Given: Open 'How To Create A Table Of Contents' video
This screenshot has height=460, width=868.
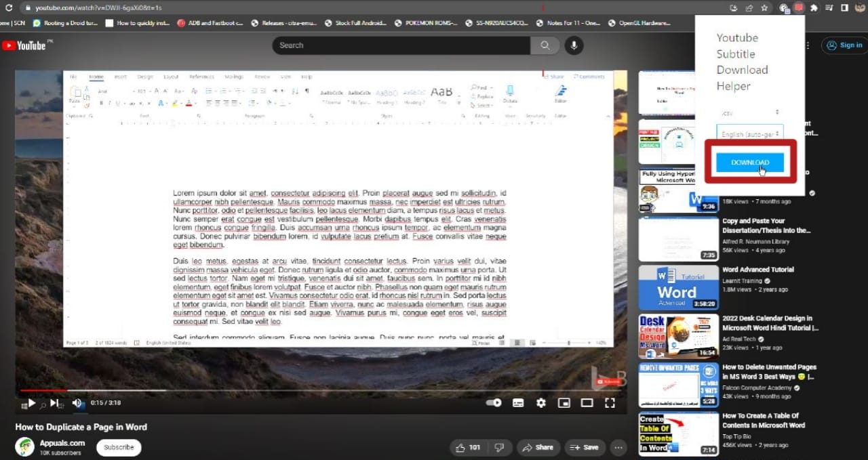Looking at the screenshot, I should tap(764, 421).
